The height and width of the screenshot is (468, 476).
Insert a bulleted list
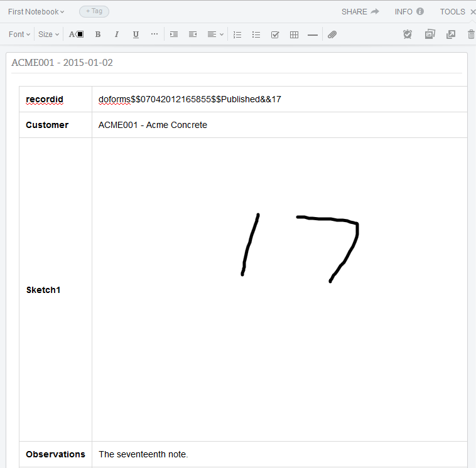tap(256, 35)
